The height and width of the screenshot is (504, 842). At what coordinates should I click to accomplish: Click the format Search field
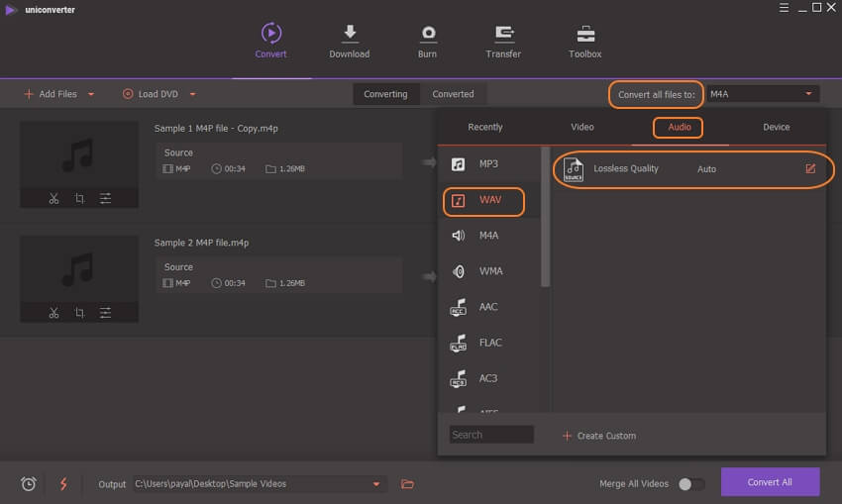tap(491, 435)
